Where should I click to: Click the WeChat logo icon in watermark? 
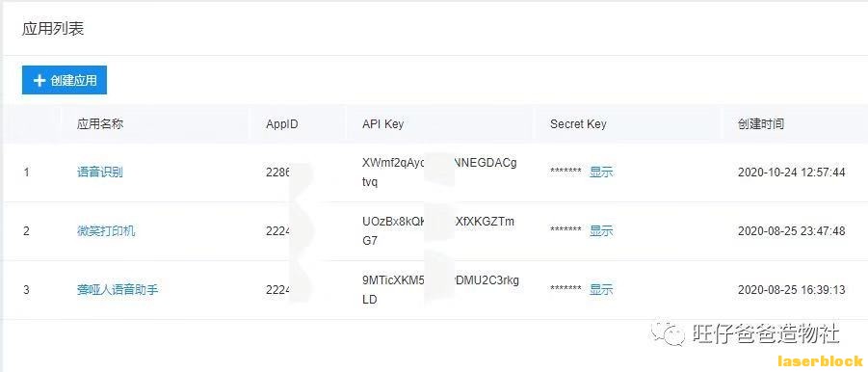click(x=669, y=332)
